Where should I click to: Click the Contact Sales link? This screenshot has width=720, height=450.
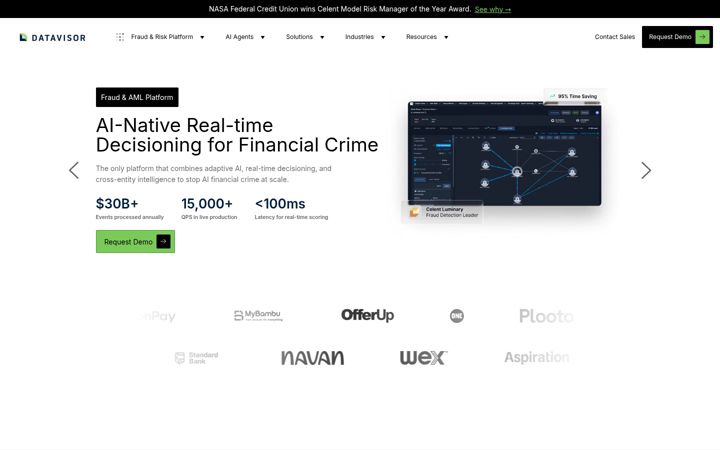pos(615,37)
